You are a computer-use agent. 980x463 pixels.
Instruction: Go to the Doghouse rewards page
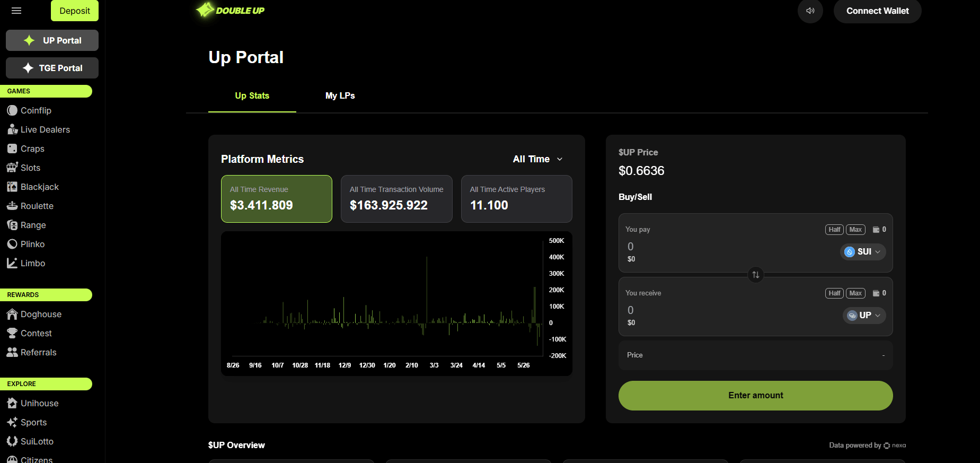coord(41,314)
